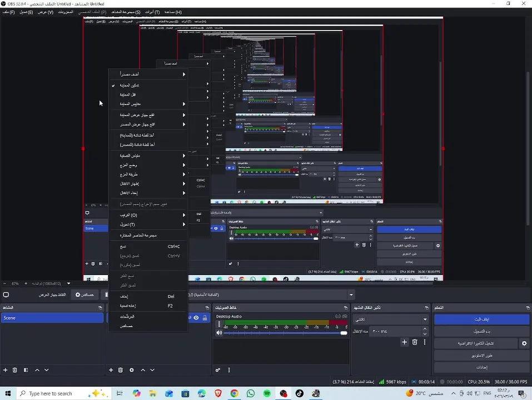Move scene up arrow in Scenes dock
The height and width of the screenshot is (400, 532).
pyautogui.click(x=37, y=370)
